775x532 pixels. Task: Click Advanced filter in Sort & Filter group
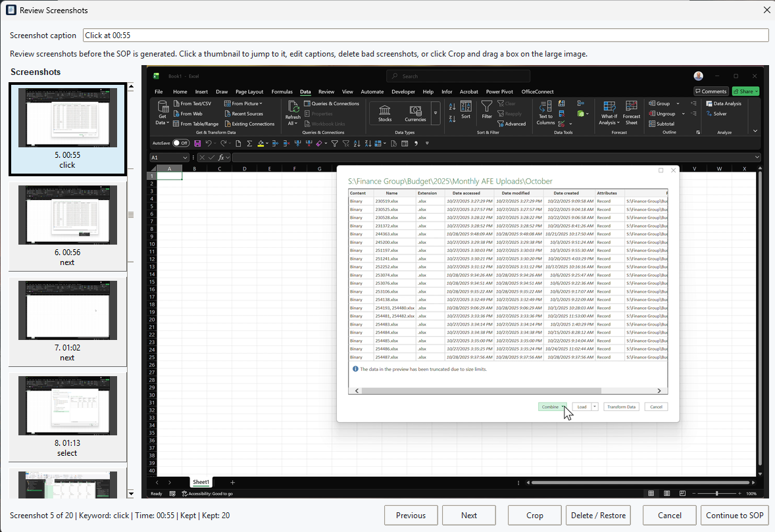pyautogui.click(x=512, y=124)
